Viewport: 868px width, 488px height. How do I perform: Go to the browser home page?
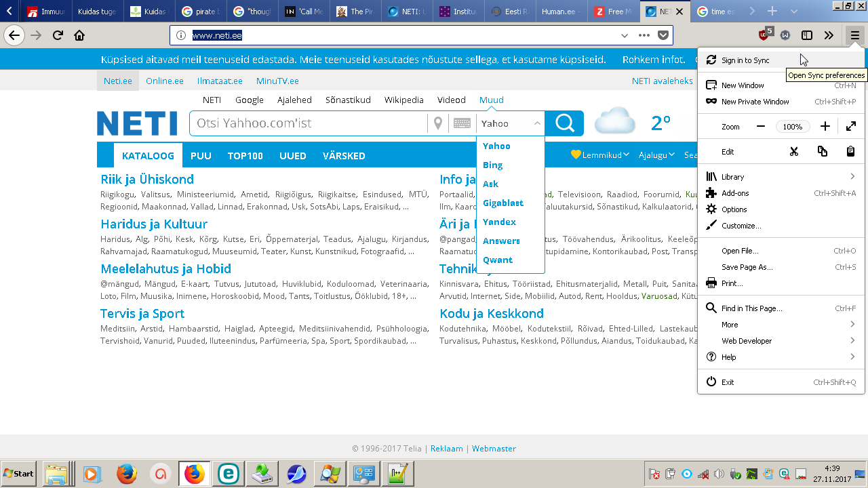(x=79, y=35)
